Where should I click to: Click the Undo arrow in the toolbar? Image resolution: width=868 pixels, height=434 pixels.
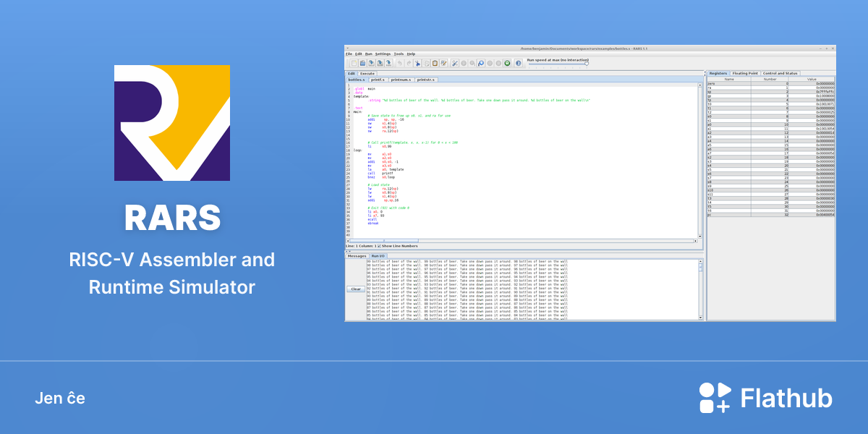coord(400,63)
